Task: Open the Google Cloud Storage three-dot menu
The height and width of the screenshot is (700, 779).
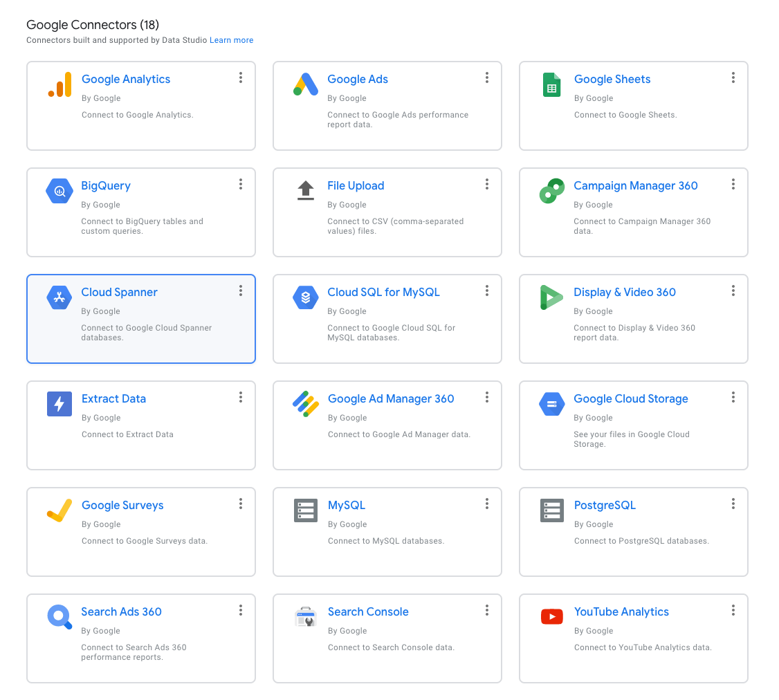Action: tap(733, 397)
